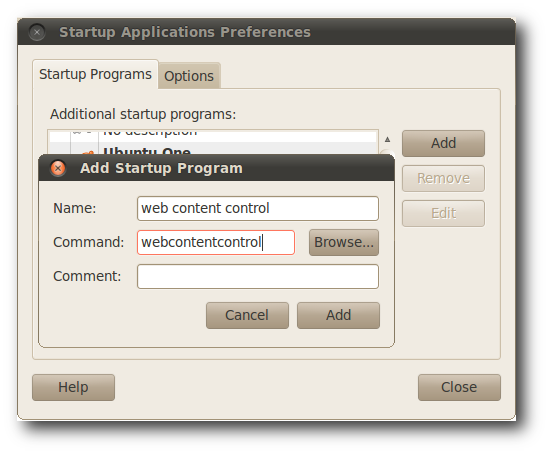The height and width of the screenshot is (454, 549).
Task: Click the Name input field
Action: click(258, 208)
